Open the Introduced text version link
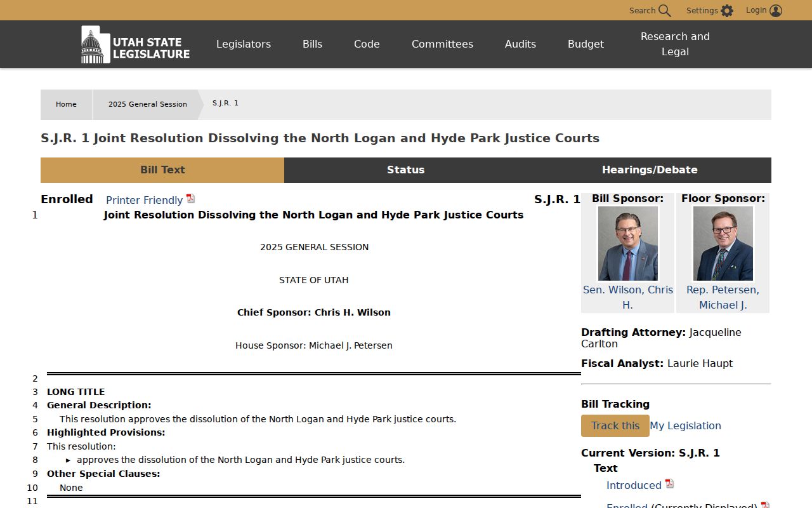This screenshot has height=508, width=812. coord(634,486)
